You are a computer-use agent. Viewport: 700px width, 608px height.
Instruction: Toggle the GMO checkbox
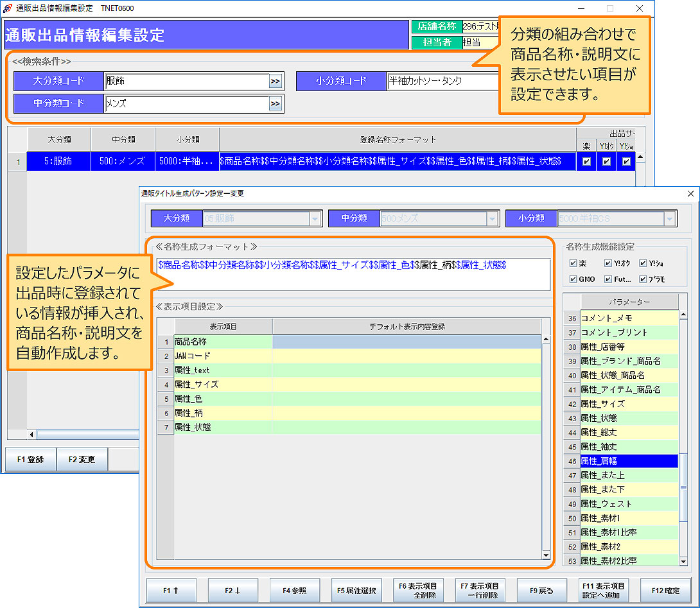point(573,279)
